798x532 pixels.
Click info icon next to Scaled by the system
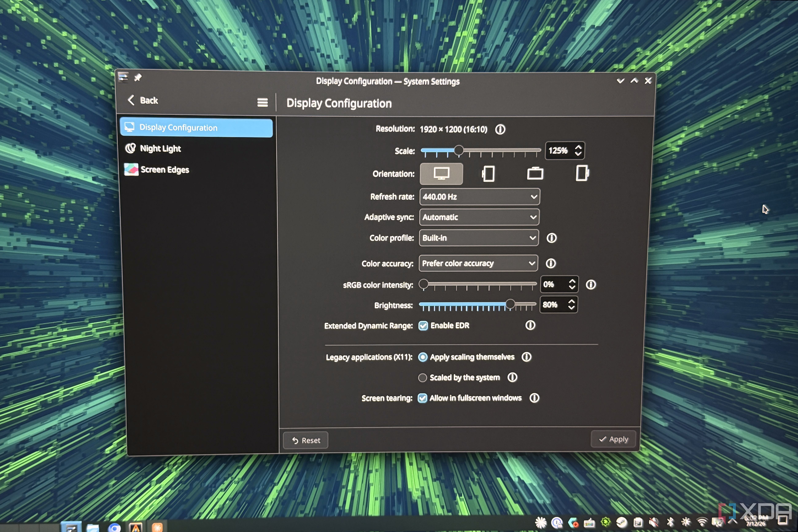coord(512,377)
